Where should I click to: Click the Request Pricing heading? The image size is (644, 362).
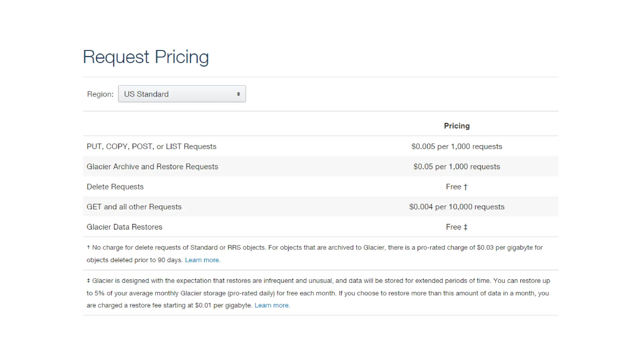(x=146, y=57)
